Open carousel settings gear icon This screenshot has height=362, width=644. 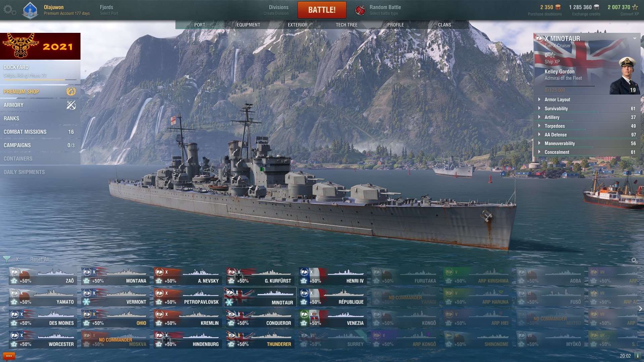634,260
